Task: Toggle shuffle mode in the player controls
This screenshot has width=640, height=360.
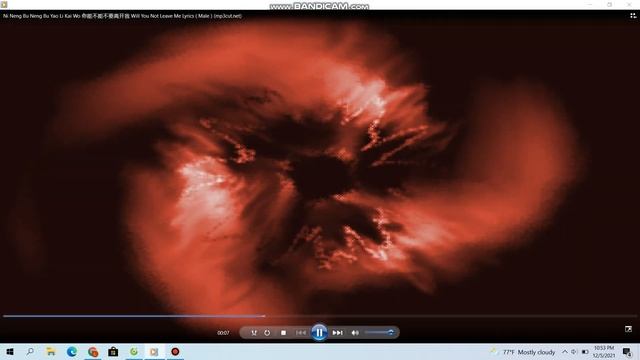Action: pyautogui.click(x=254, y=333)
